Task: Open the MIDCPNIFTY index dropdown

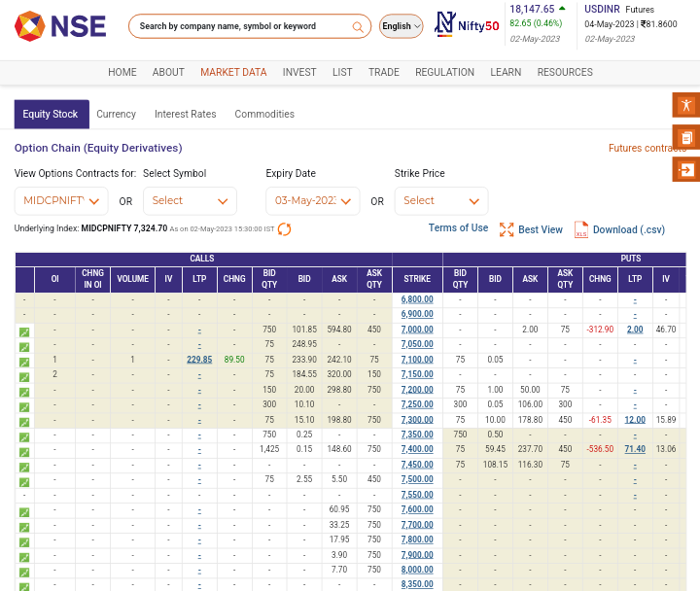Action: 61,201
